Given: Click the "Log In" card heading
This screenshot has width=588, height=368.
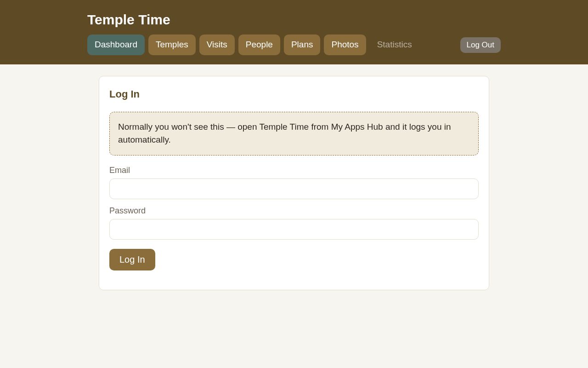Looking at the screenshot, I should (x=124, y=94).
